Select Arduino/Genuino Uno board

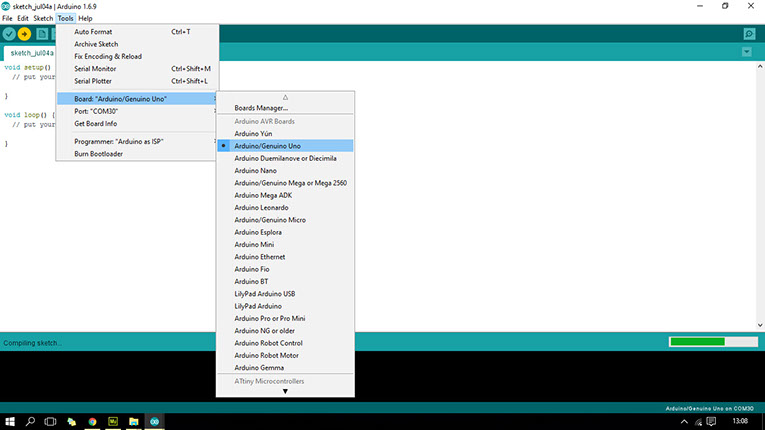[285, 146]
